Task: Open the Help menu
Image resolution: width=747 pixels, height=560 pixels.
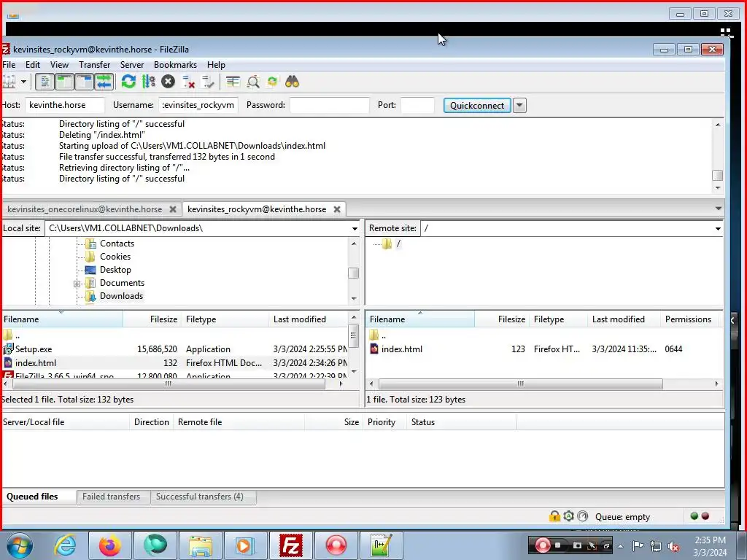Action: (x=216, y=65)
